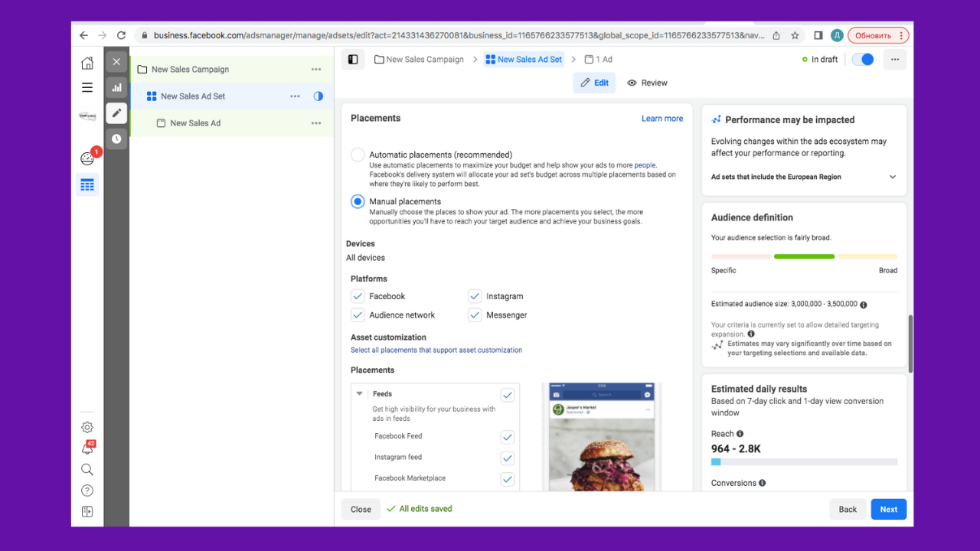Click the blue Next button
The width and height of the screenshot is (980, 551).
[889, 509]
